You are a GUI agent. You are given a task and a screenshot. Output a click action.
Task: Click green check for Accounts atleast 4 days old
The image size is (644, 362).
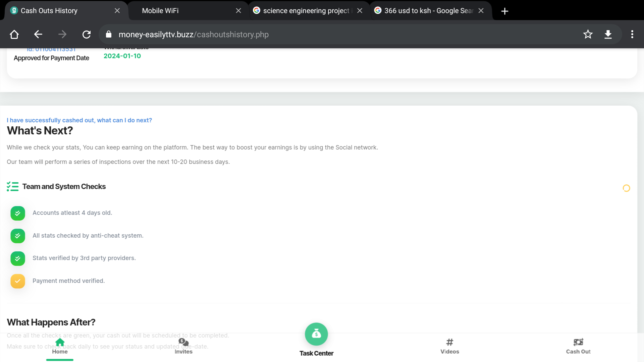[x=18, y=213]
